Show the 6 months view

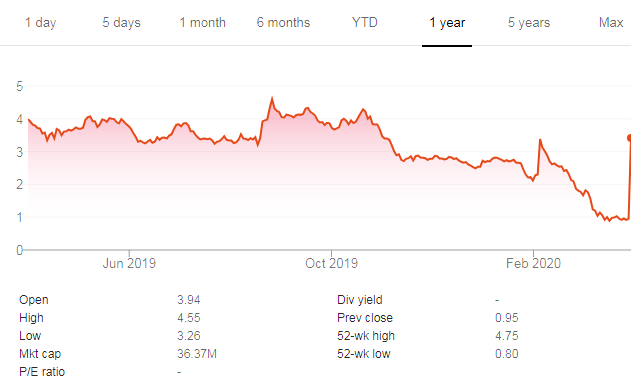tap(283, 23)
